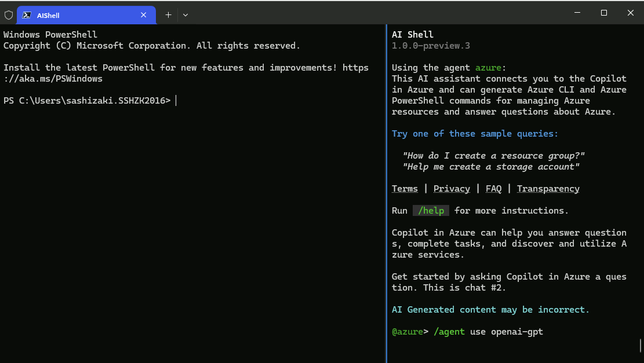Click the shield icon in the title bar
644x363 pixels.
point(9,15)
